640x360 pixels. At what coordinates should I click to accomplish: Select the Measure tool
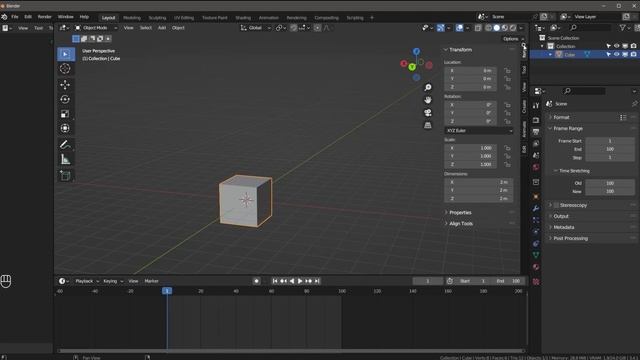[65, 160]
